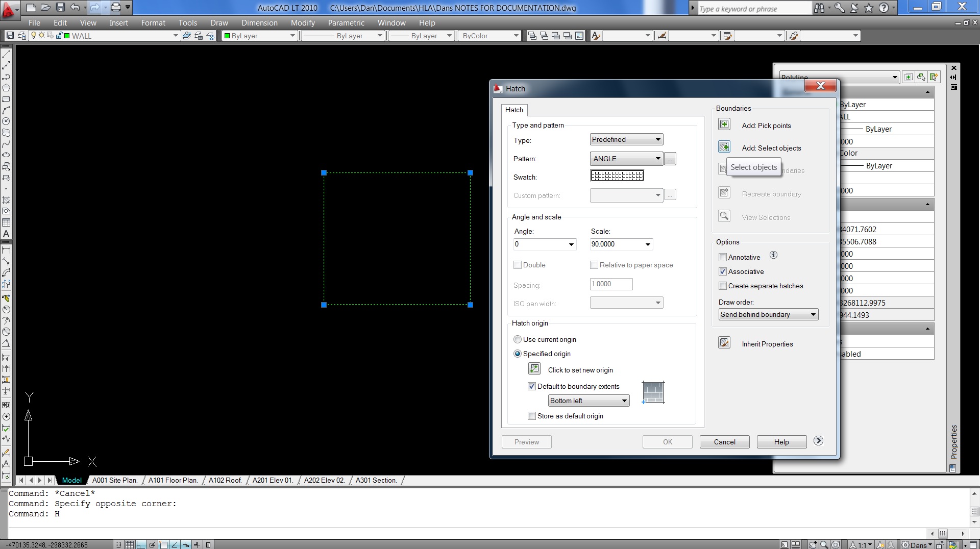Click the set new origin icon in Hatch origin
Screen dimensions: 980x549
tap(534, 368)
